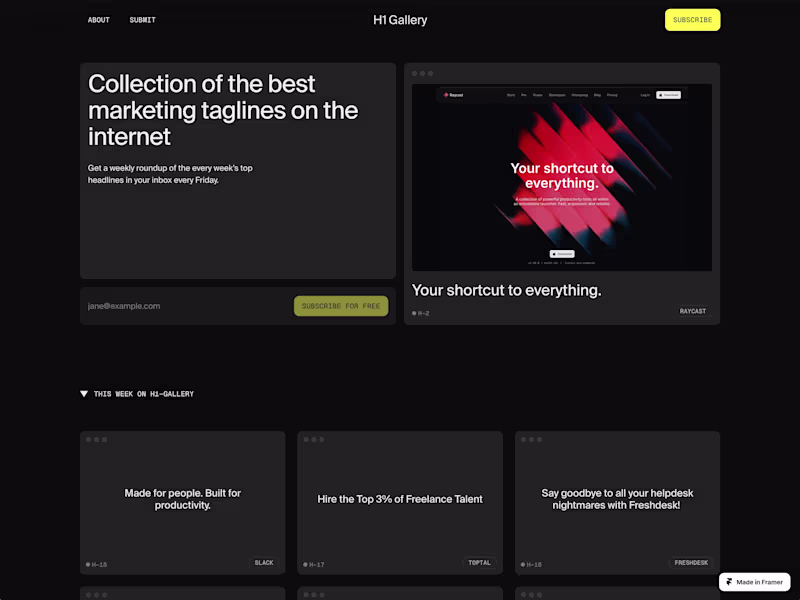Open the ABOUT page link
This screenshot has height=600, width=800.
pos(98,20)
